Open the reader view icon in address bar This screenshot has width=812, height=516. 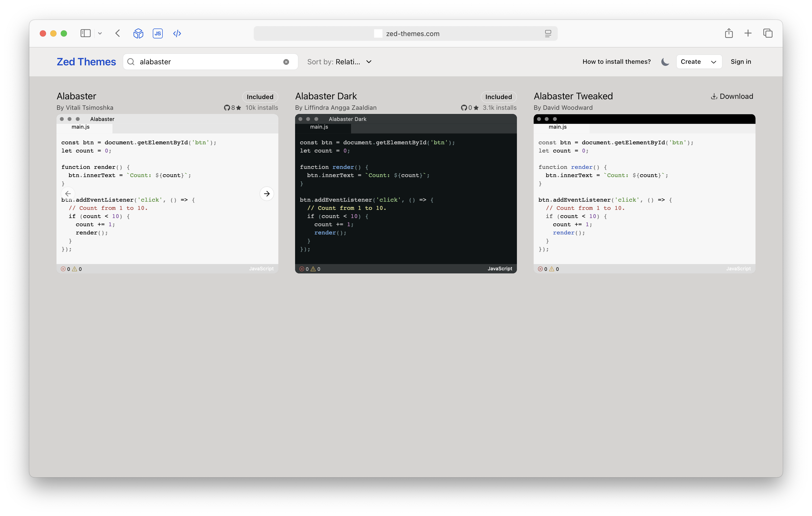(x=548, y=33)
